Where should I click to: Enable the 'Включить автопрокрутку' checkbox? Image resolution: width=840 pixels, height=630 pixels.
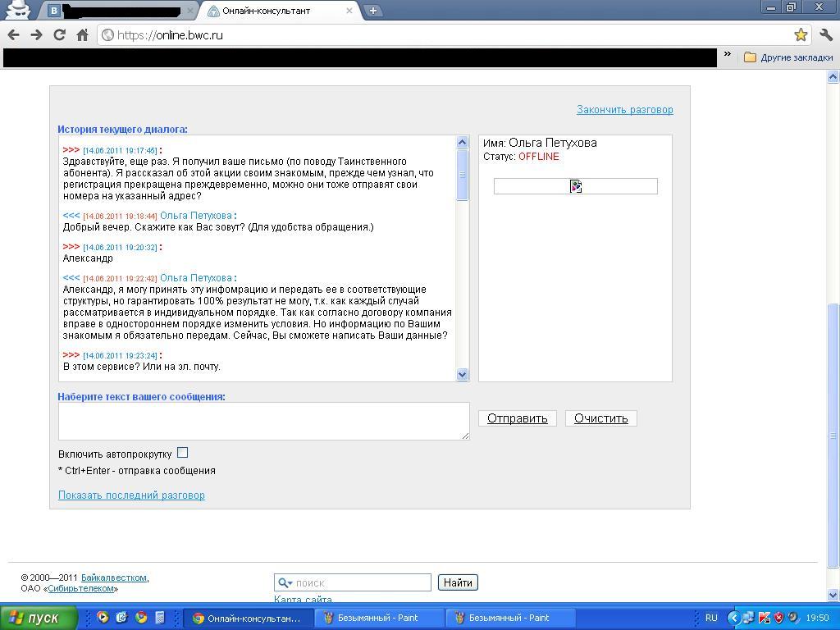coord(182,453)
